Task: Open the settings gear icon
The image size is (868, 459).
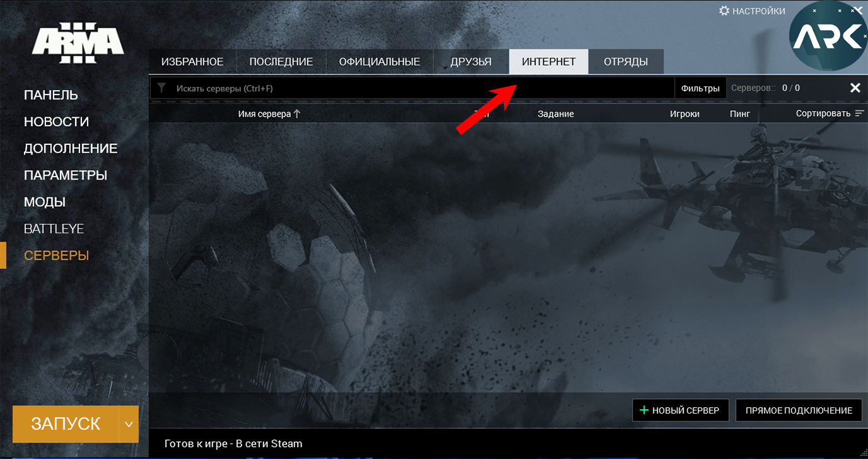Action: [x=724, y=11]
